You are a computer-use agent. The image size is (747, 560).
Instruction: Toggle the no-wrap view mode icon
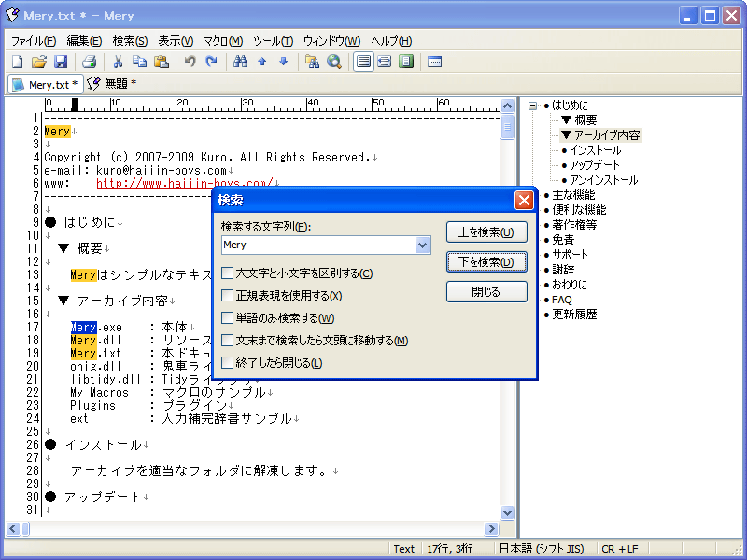[x=363, y=62]
